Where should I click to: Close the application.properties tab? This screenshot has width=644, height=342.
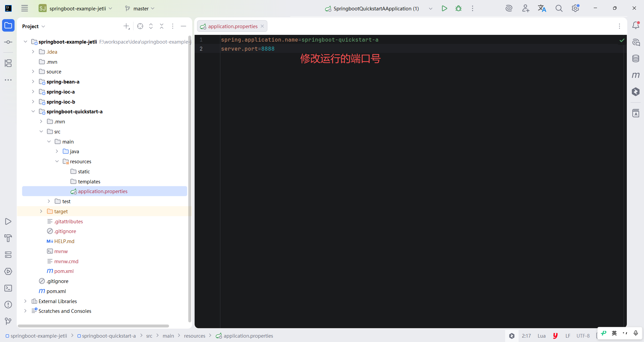coord(262,26)
